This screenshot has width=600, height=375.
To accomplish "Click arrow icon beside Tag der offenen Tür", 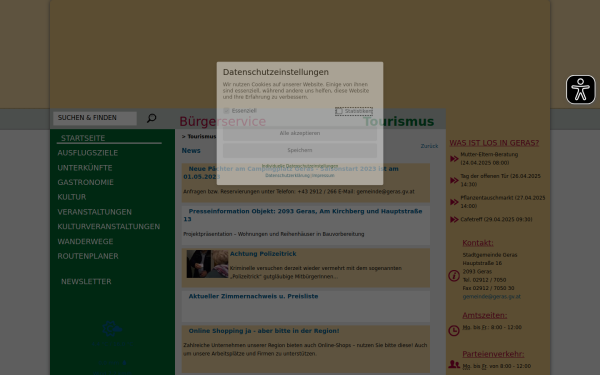I will click(454, 180).
